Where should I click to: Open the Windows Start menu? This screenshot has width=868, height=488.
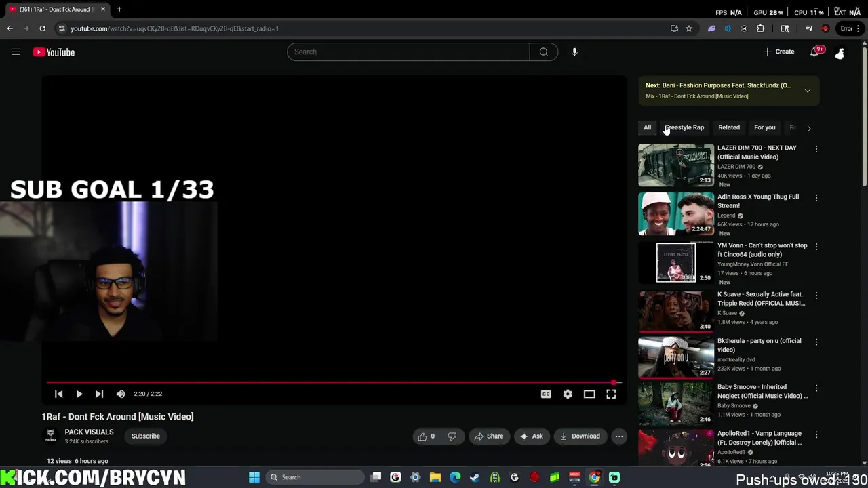click(x=254, y=477)
